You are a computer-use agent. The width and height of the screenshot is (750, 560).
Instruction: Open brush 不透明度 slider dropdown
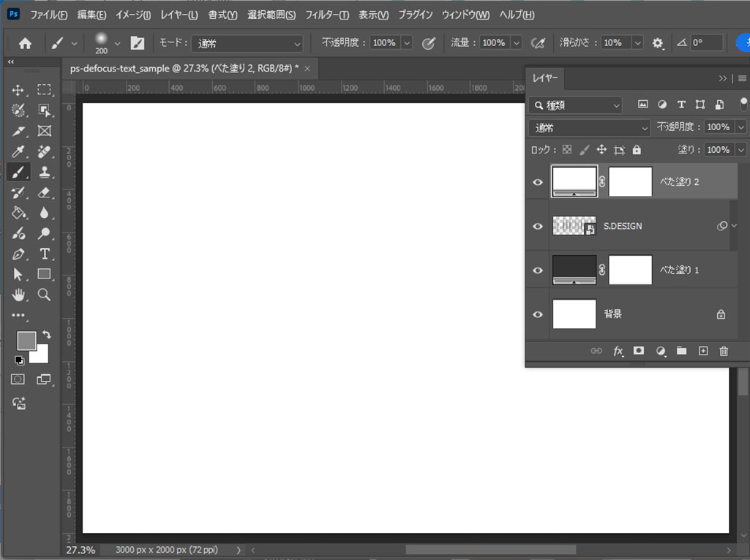(x=407, y=43)
